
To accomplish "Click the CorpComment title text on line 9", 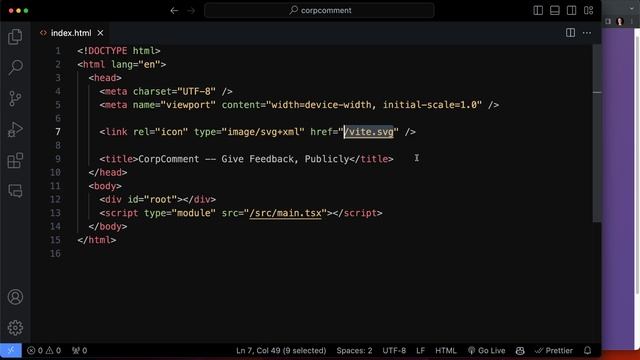I will click(244, 159).
